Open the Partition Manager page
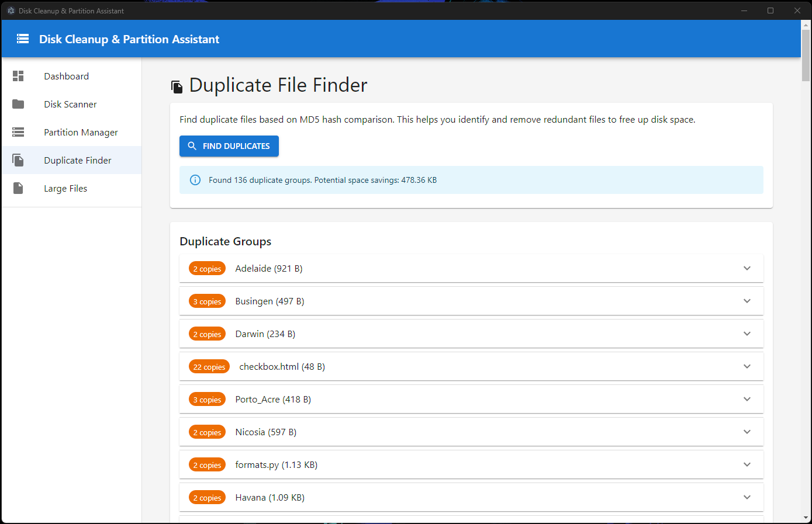The height and width of the screenshot is (524, 812). pyautogui.click(x=81, y=132)
